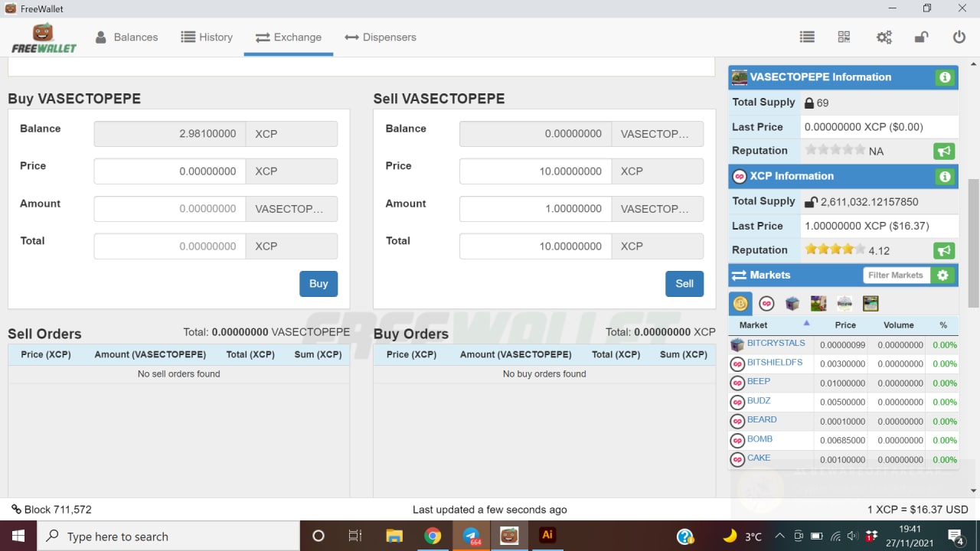
Task: Open the list view icon in top toolbar
Action: click(806, 37)
